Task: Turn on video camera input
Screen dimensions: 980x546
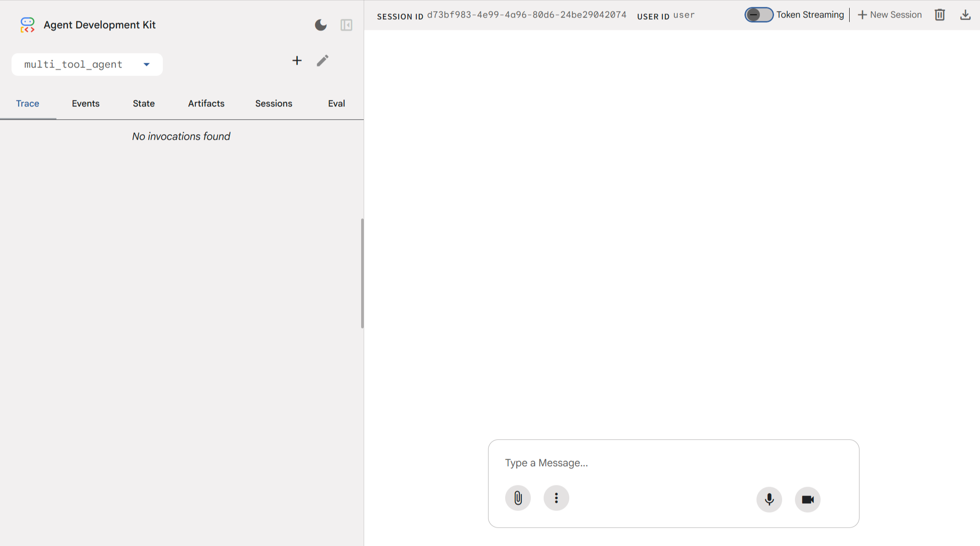Action: 807,499
